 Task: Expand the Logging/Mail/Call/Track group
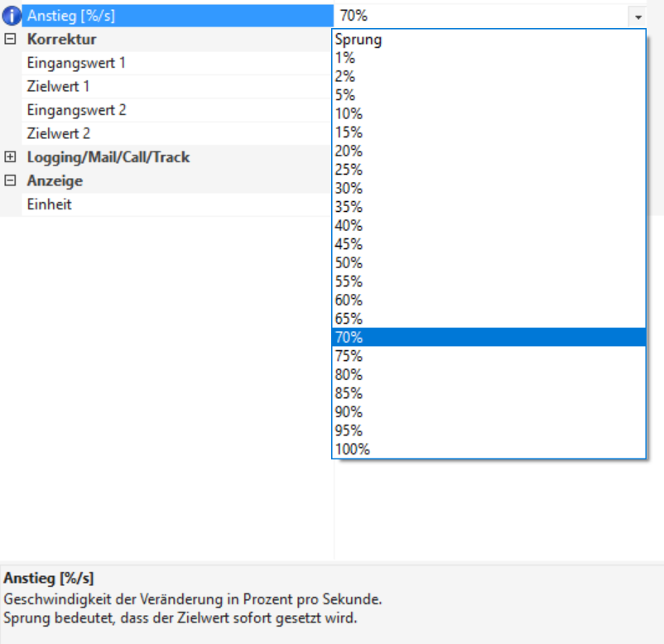(10, 157)
